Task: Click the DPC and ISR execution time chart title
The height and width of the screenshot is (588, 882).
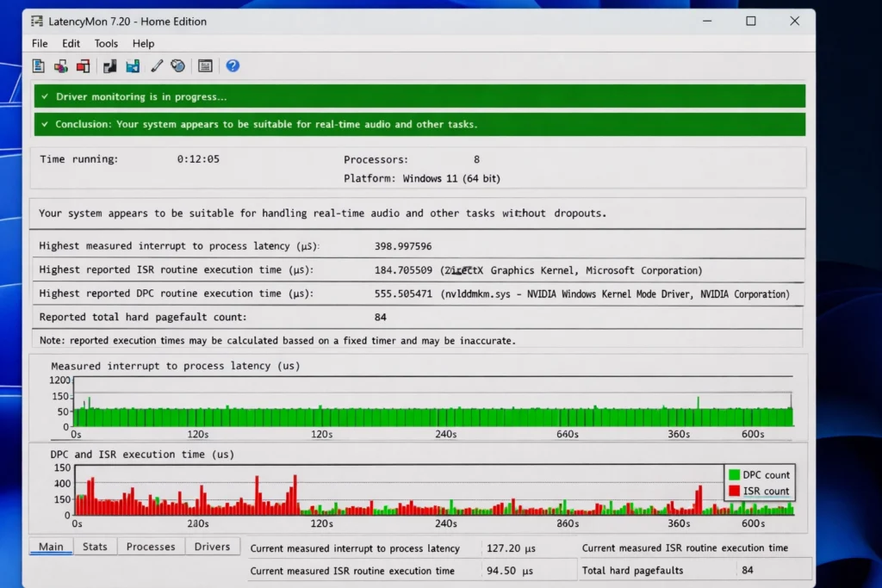Action: [142, 455]
